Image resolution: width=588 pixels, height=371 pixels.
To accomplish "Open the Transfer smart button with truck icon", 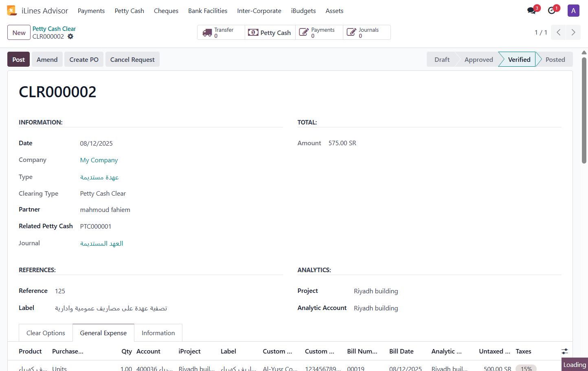I will pyautogui.click(x=221, y=33).
